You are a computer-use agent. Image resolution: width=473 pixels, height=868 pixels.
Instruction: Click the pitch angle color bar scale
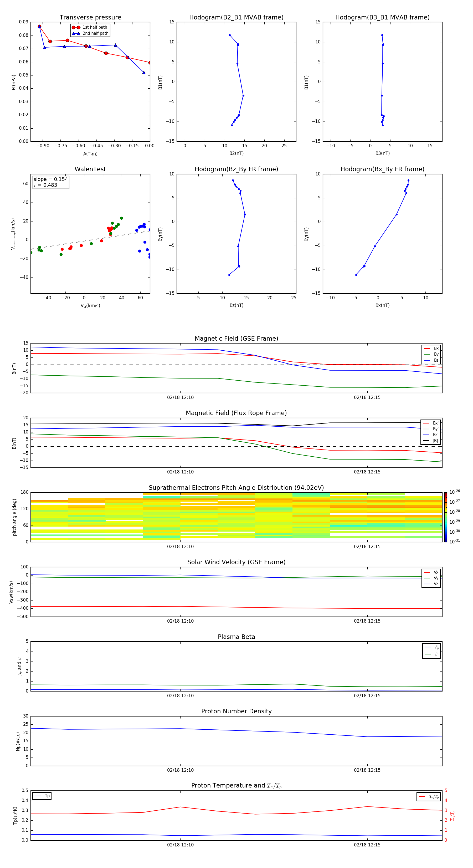pos(446,517)
